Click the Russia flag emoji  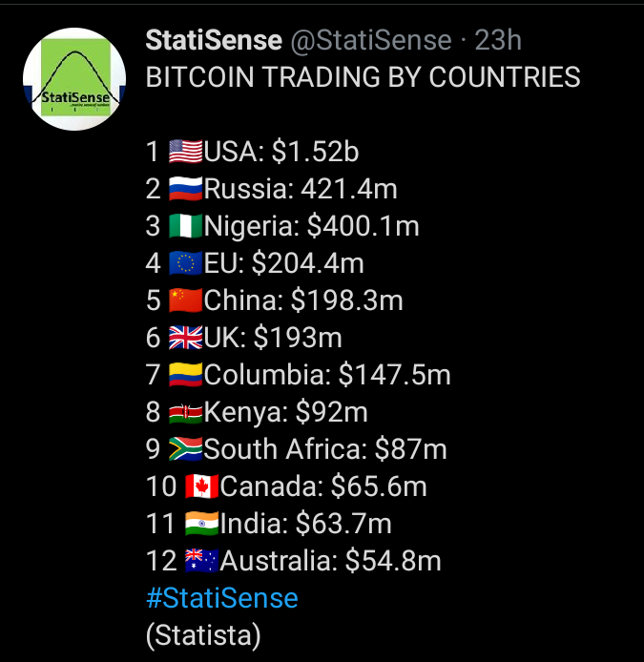tap(185, 189)
